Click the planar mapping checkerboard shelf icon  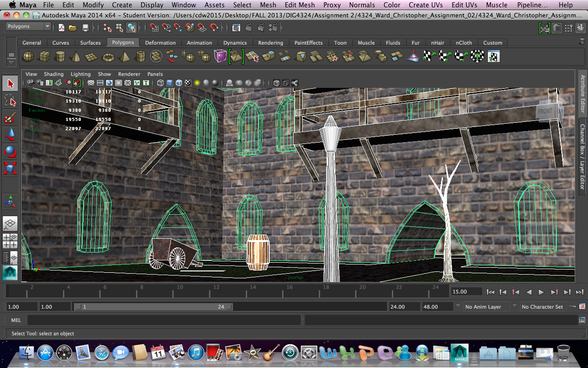tap(429, 57)
